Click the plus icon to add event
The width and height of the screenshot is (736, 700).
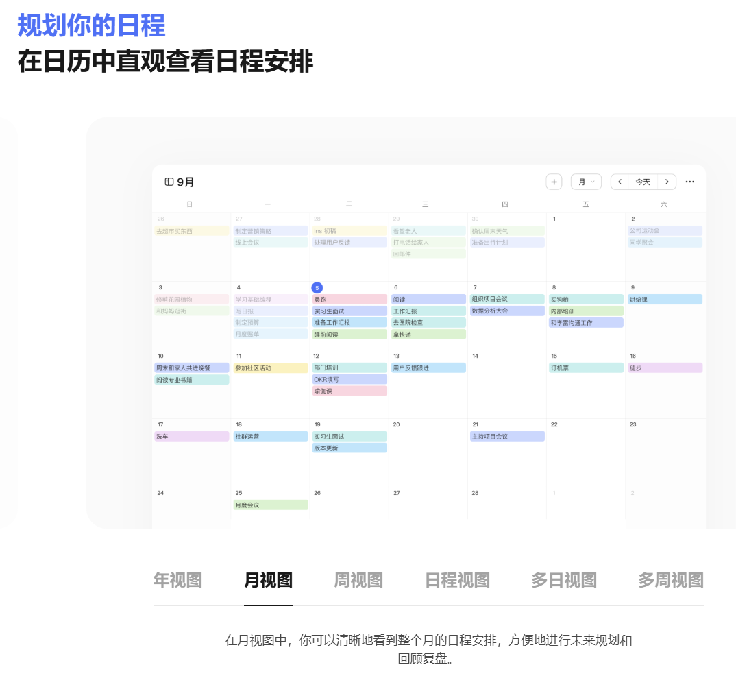tap(554, 182)
